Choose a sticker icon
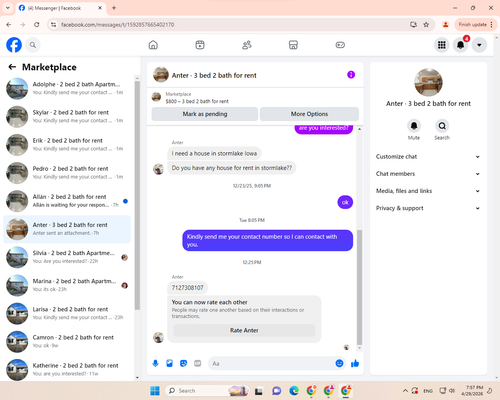The height and width of the screenshot is (400, 500). [x=183, y=363]
